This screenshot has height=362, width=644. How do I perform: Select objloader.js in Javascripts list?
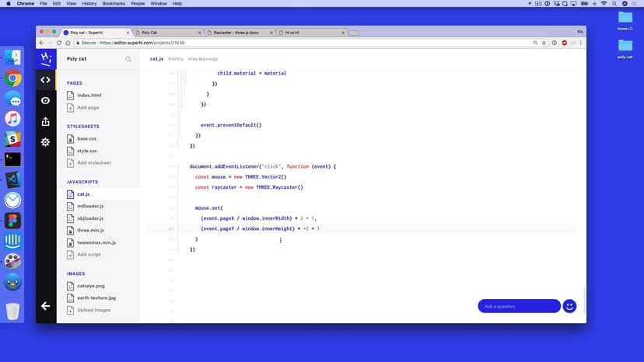90,218
